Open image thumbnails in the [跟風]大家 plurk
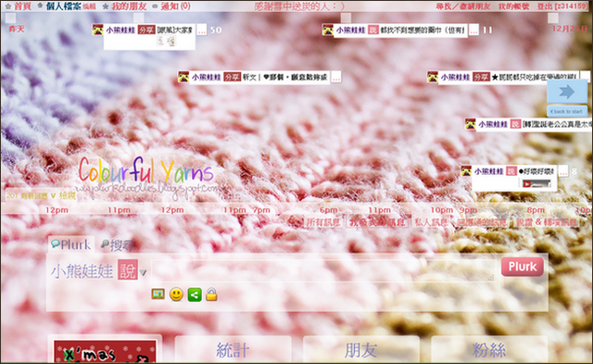Screen dimensions: 593x364 167,41
